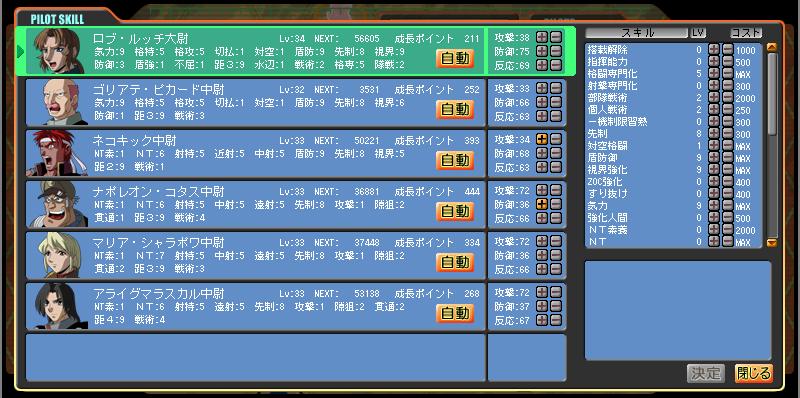
Task: Raise NT素養 skill level with plus
Action: 714,230
